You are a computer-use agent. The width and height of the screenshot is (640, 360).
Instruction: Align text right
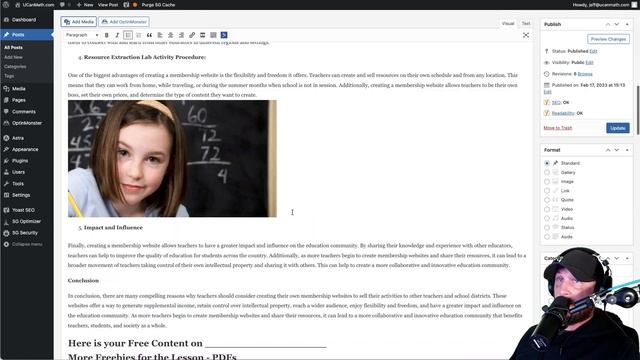(x=181, y=35)
